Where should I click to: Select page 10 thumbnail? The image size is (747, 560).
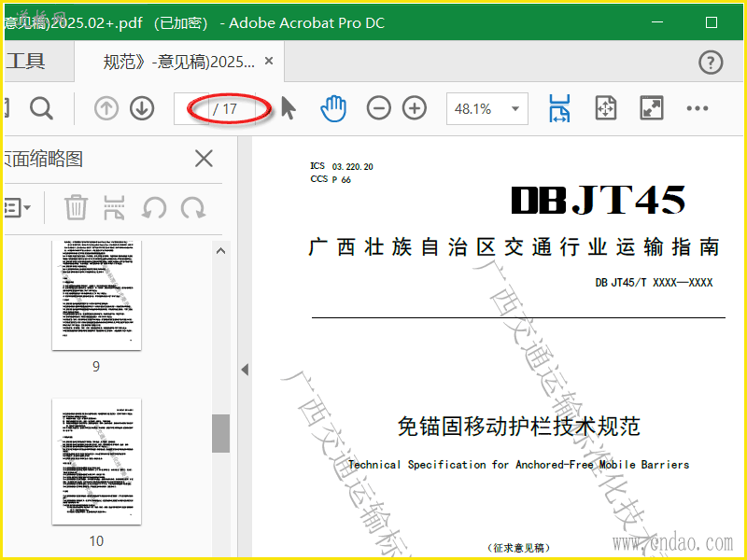tap(96, 461)
